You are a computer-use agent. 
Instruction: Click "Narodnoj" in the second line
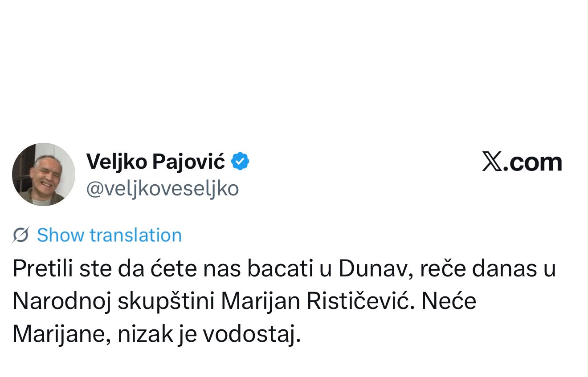[61, 302]
